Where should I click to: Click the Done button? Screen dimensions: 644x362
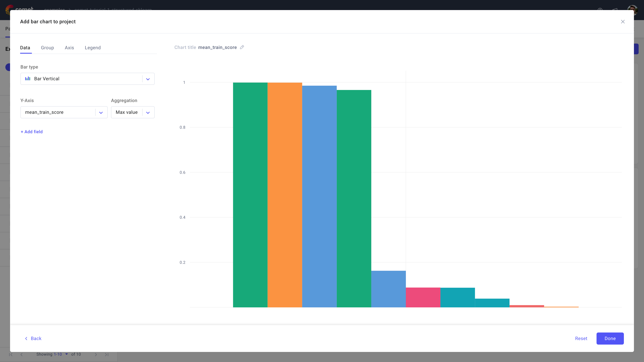tap(610, 339)
